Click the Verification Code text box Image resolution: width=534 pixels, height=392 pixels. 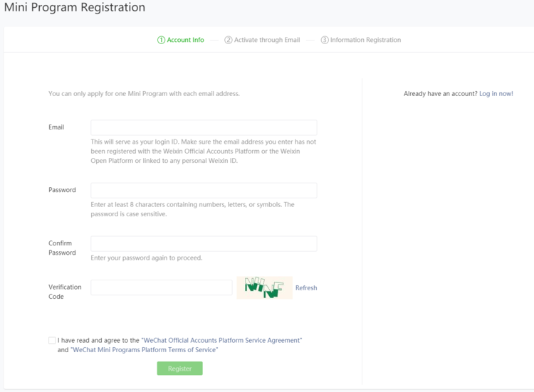[161, 287]
